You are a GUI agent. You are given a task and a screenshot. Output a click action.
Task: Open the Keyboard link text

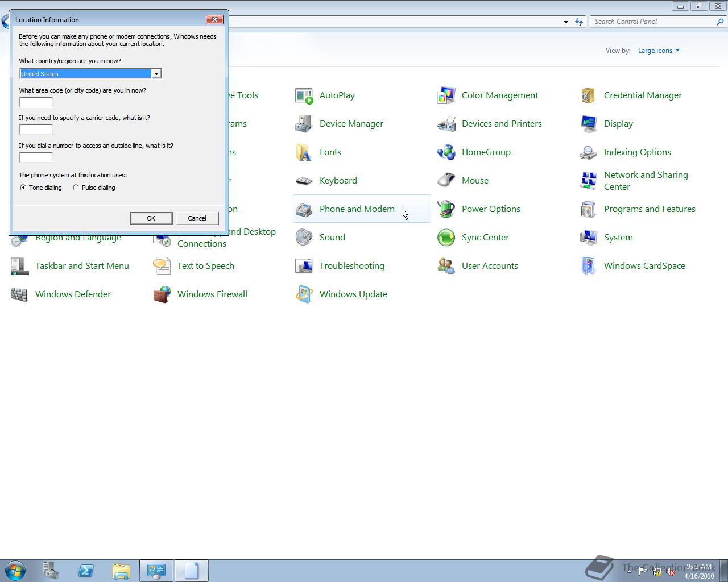click(x=338, y=181)
